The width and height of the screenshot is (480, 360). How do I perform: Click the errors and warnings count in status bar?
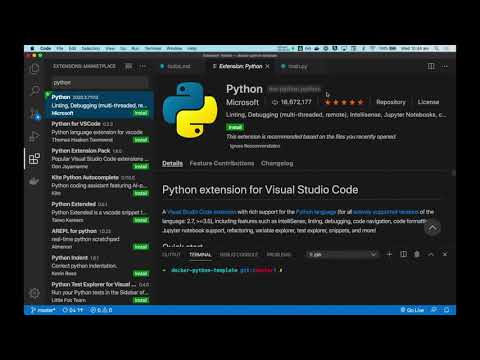[101, 310]
